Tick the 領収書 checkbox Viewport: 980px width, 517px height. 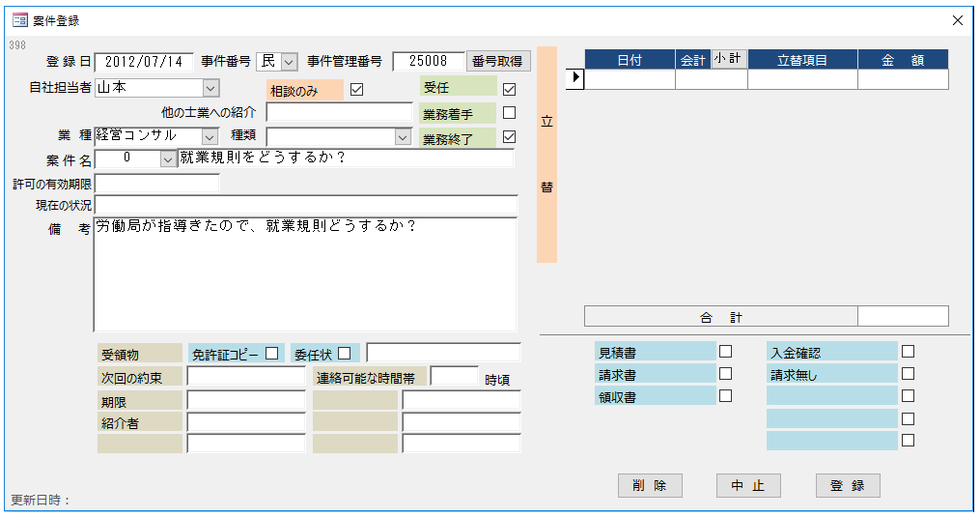726,396
